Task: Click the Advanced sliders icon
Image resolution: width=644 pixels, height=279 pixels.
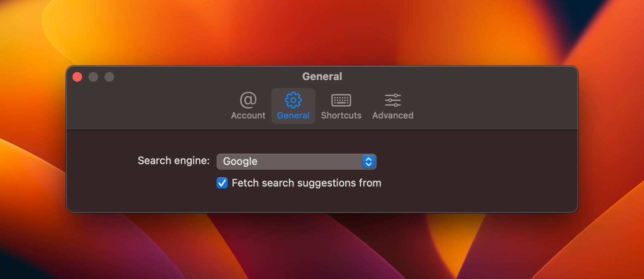Action: coord(393,100)
